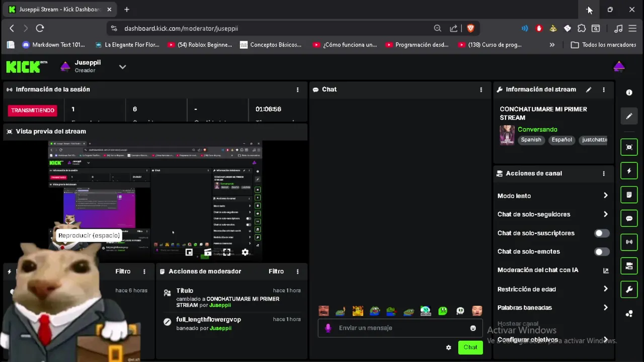Open Información del stream three-dot menu

[604, 89]
